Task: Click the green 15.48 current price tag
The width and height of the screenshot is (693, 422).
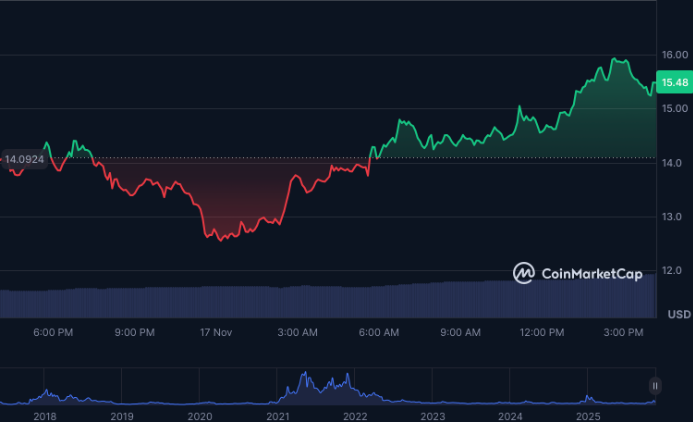Action: coord(674,82)
